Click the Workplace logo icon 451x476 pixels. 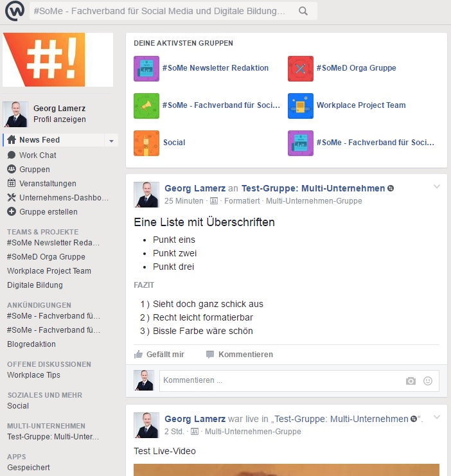coord(15,11)
